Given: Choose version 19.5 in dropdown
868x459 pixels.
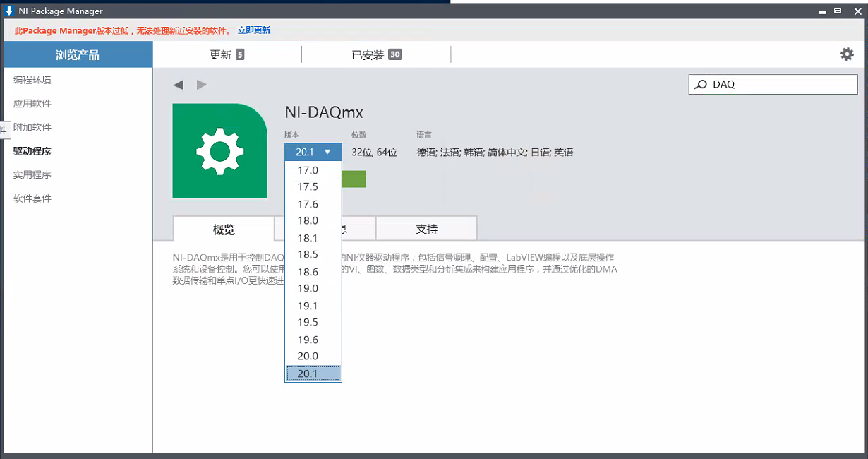Looking at the screenshot, I should tap(308, 322).
